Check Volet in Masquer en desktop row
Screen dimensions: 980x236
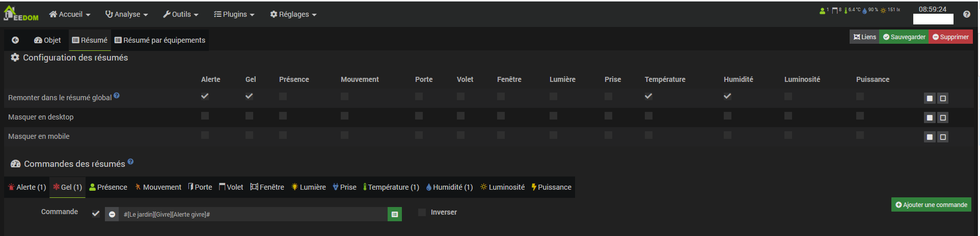460,115
